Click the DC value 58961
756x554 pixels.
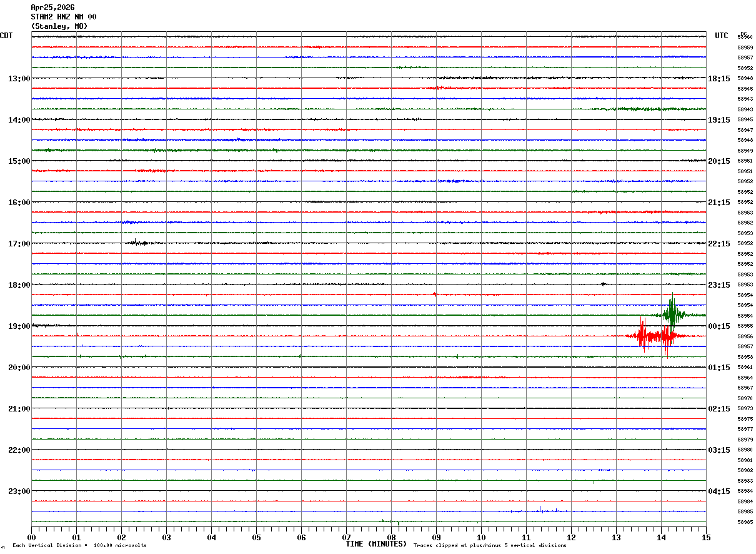pyautogui.click(x=745, y=368)
